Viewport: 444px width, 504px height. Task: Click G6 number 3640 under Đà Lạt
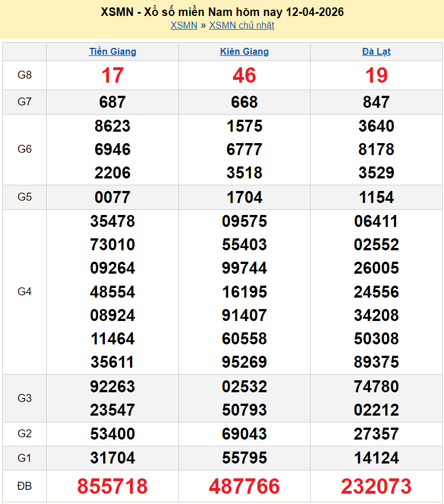(x=376, y=126)
